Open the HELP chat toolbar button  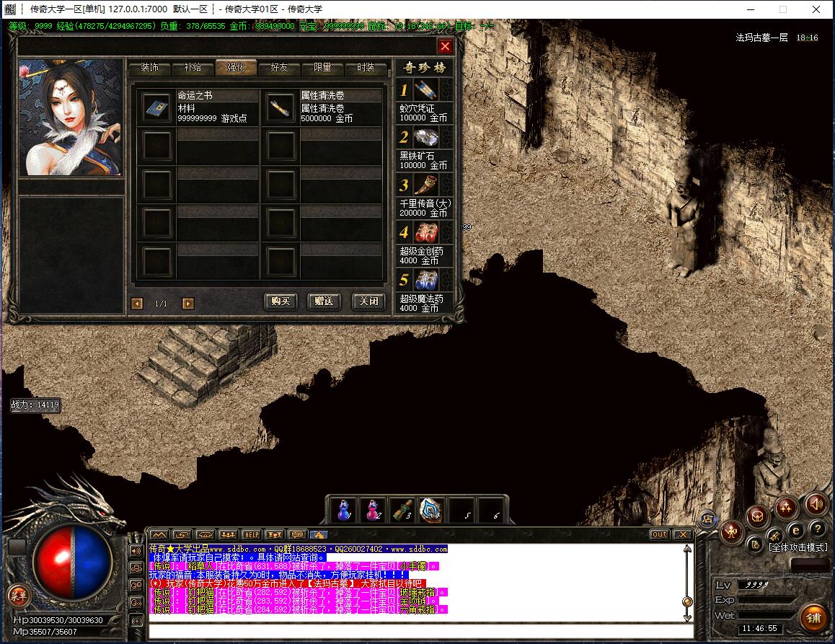pyautogui.click(x=251, y=534)
